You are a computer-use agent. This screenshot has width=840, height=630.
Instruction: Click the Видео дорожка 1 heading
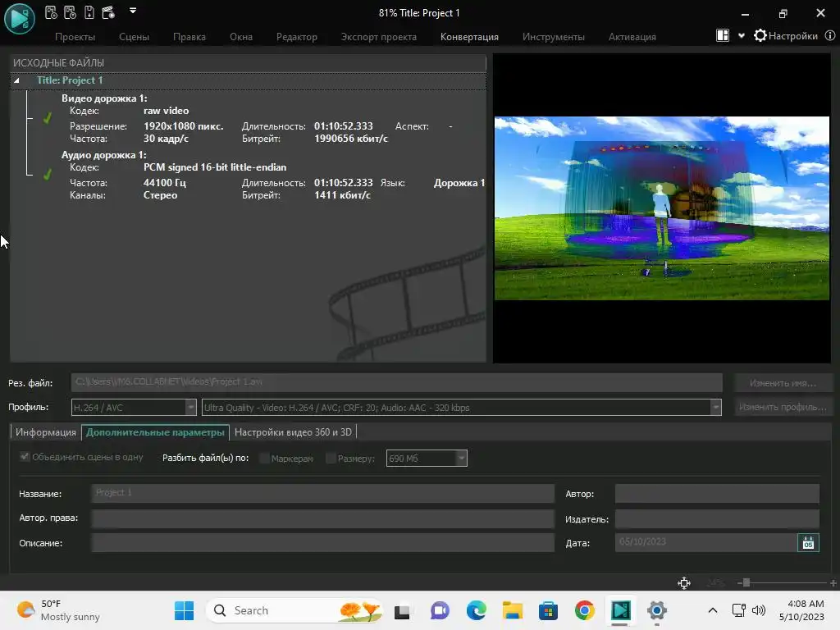coord(104,98)
